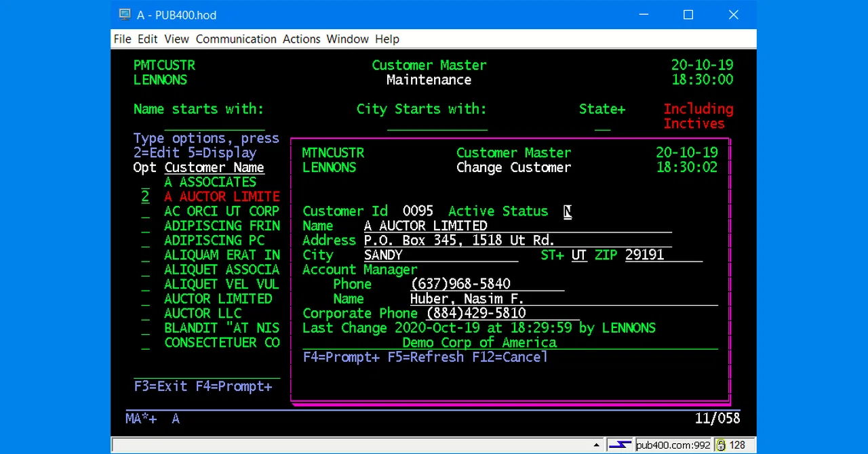Screen dimensions: 868x454
Task: Open the Actions menu
Action: click(302, 39)
